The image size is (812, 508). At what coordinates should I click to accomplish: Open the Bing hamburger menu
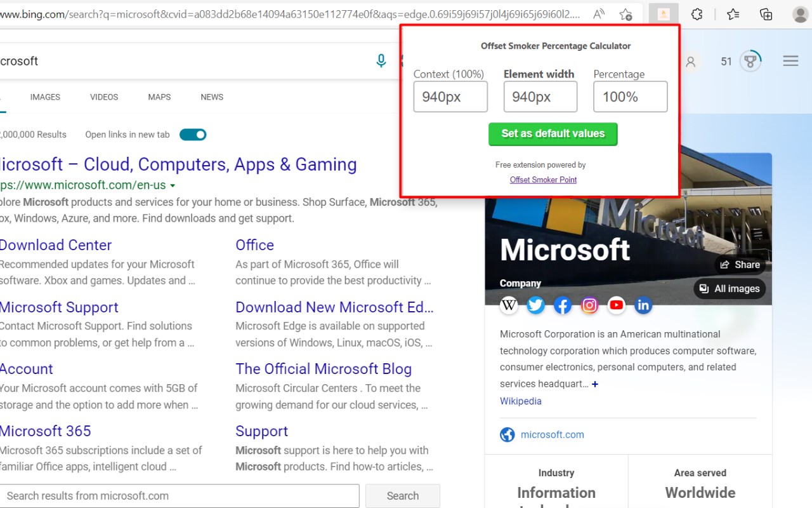790,61
